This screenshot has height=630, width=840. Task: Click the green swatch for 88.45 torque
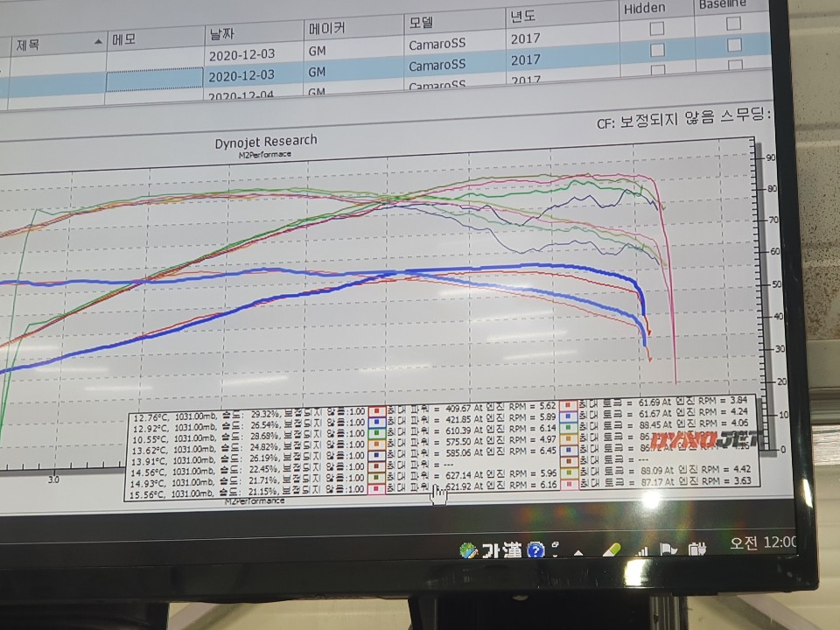click(x=569, y=428)
